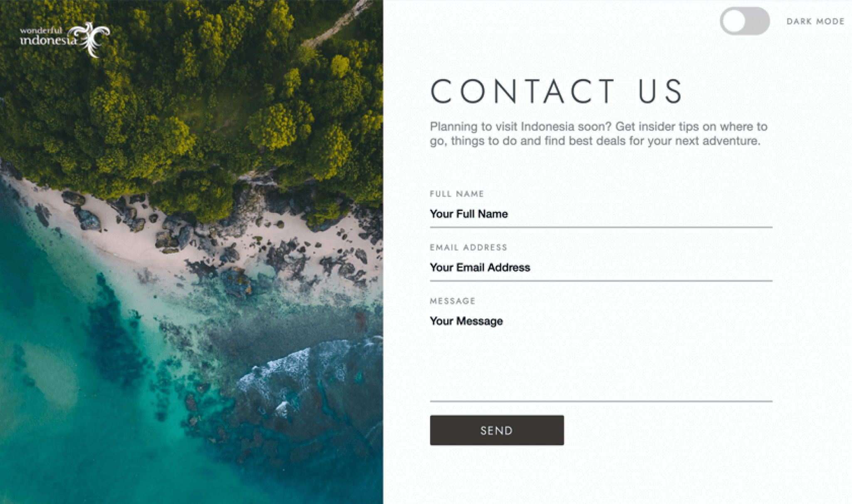
Task: Click the decorative Garuda icon in logo
Action: (93, 33)
